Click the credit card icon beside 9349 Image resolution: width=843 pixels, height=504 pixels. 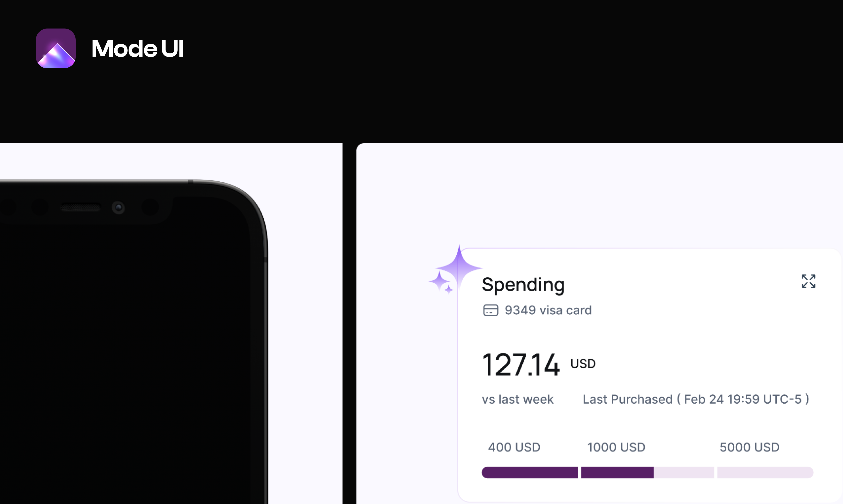tap(491, 310)
